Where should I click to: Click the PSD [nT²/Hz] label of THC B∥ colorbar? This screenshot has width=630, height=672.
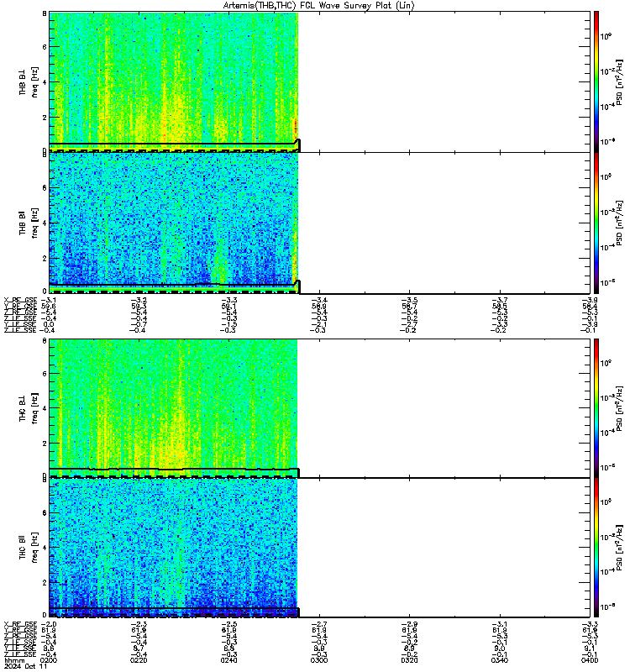pos(620,548)
